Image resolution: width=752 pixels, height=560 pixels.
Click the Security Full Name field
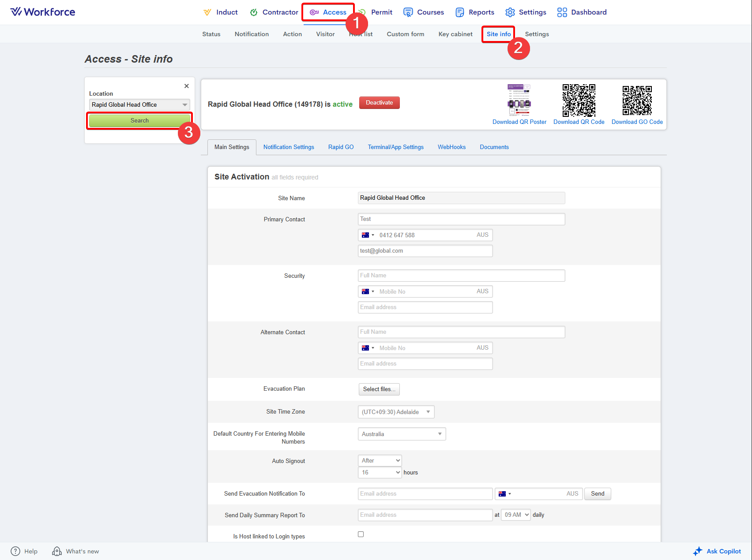tap(461, 276)
